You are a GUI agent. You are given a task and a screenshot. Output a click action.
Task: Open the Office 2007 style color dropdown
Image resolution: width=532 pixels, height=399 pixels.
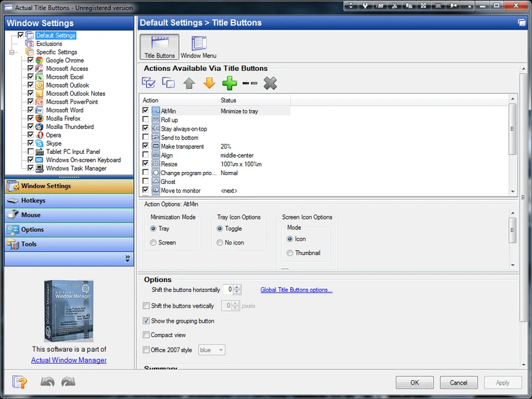click(x=212, y=350)
